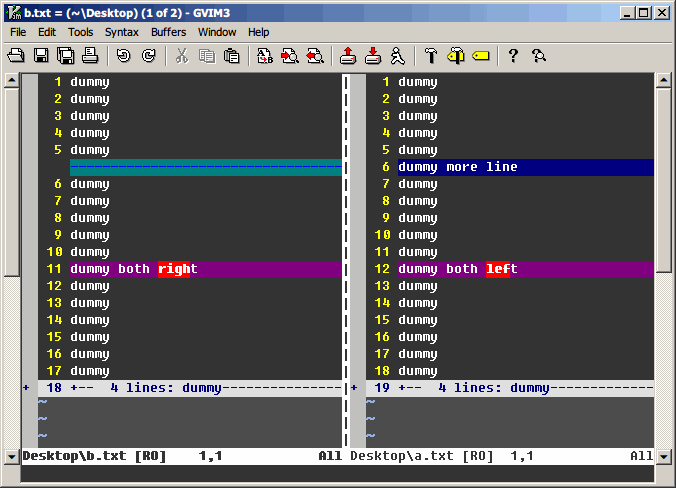This screenshot has width=676, height=488.
Task: Click the right scrollbar's up arrow
Action: pyautogui.click(x=664, y=80)
